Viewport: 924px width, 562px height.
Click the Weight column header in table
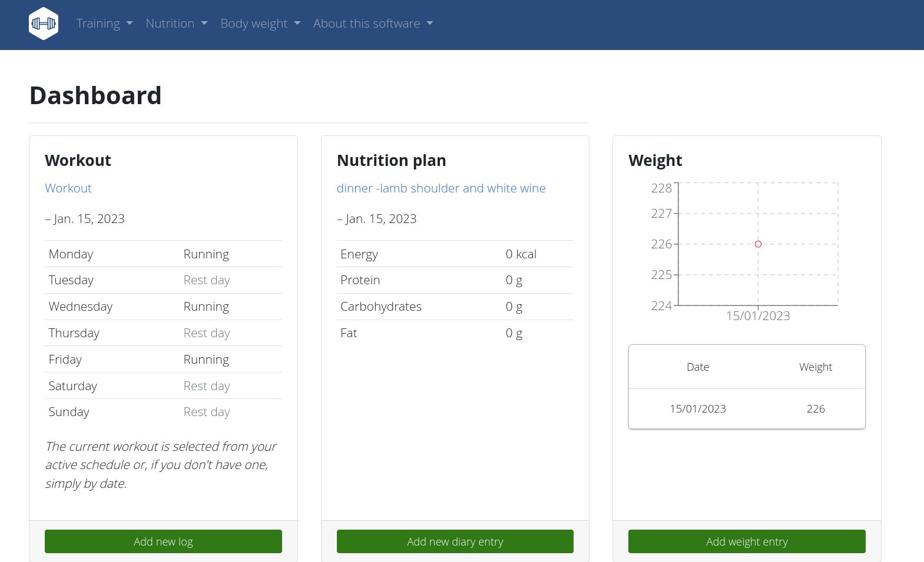815,367
